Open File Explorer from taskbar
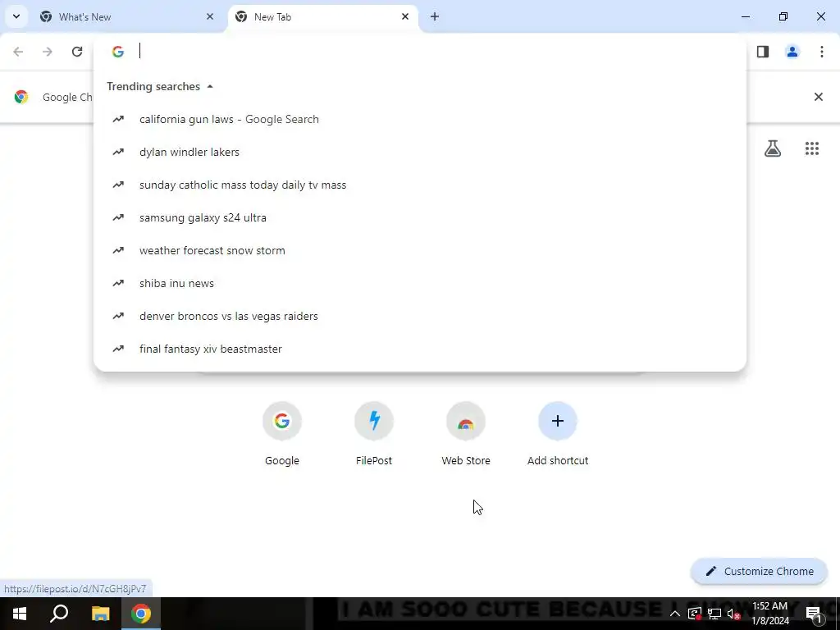Image resolution: width=840 pixels, height=630 pixels. coord(100,614)
